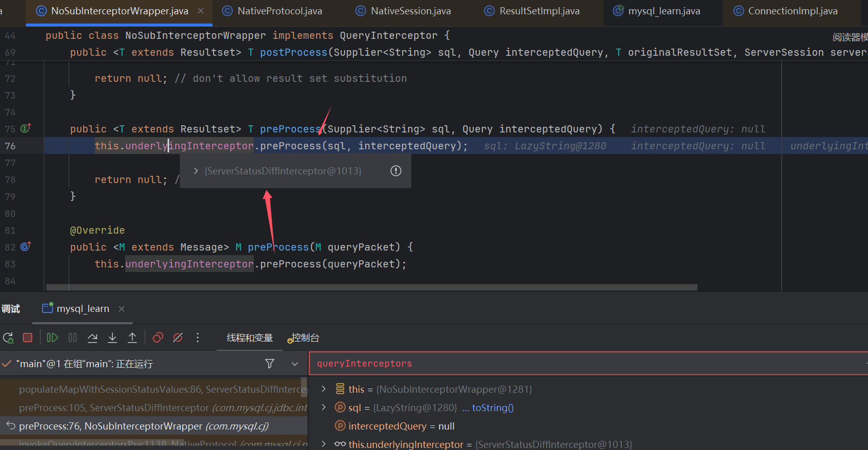The width and height of the screenshot is (868, 450).
Task: Click the parameter icon beside sql
Action: 340,408
